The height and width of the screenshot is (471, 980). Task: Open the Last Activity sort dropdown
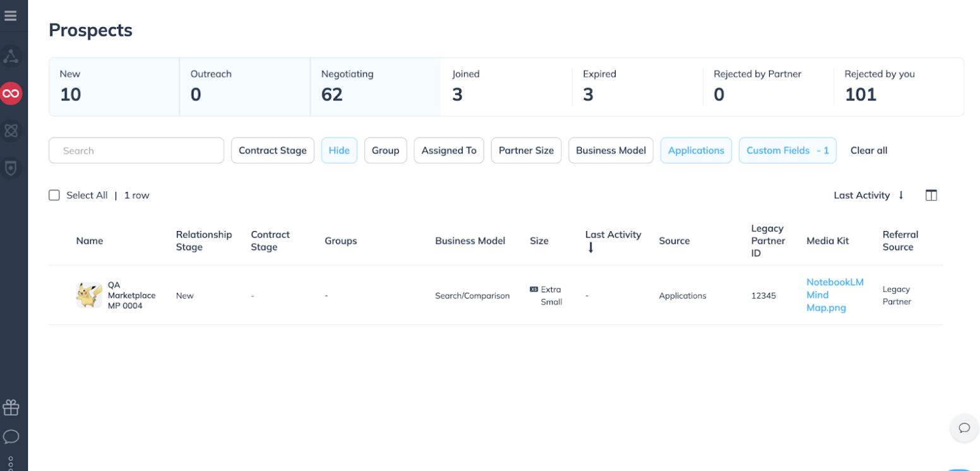(x=868, y=195)
